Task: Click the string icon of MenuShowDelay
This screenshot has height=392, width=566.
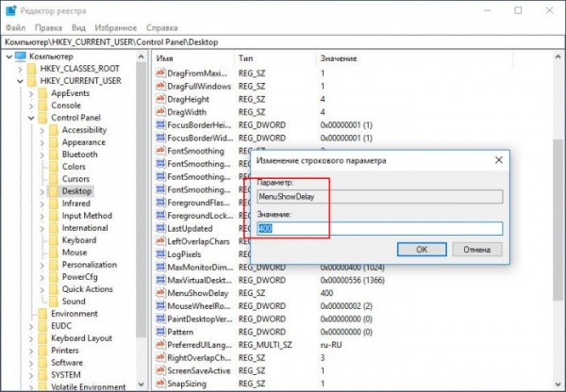Action: click(x=160, y=293)
